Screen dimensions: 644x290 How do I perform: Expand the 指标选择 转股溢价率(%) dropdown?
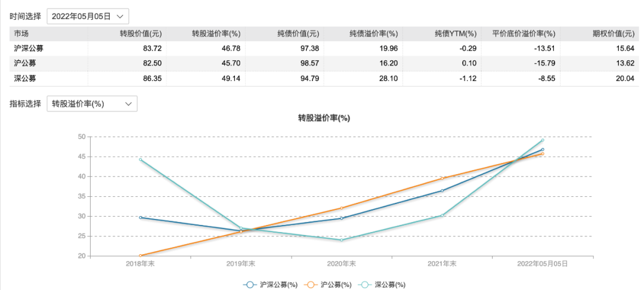92,104
